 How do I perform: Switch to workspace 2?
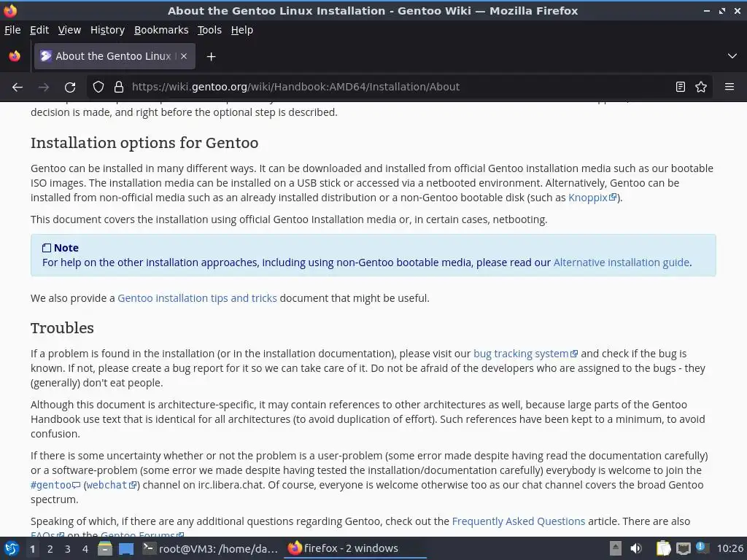point(50,549)
